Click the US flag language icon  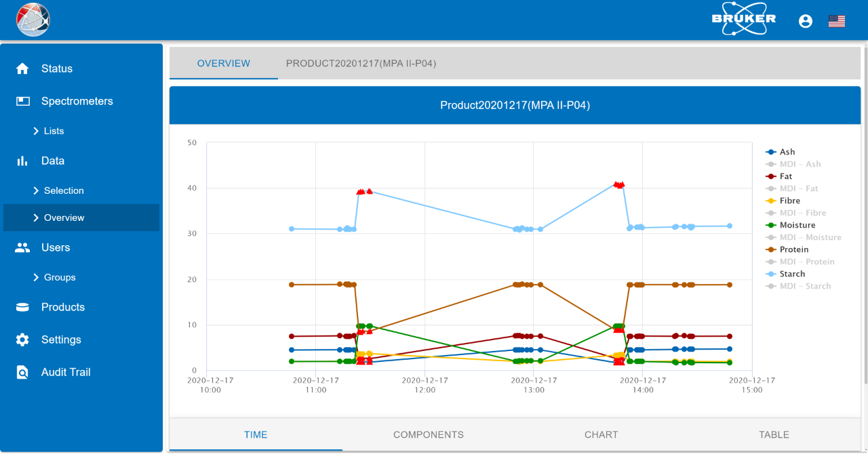(837, 21)
